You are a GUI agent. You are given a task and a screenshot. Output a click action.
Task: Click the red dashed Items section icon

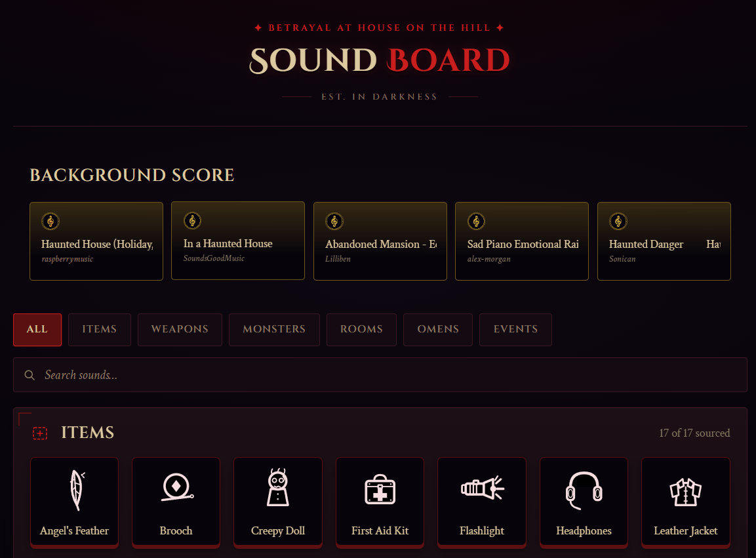(40, 433)
